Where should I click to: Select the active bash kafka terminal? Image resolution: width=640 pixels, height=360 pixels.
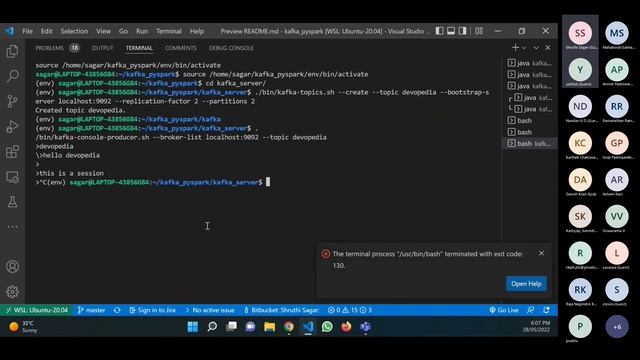530,143
